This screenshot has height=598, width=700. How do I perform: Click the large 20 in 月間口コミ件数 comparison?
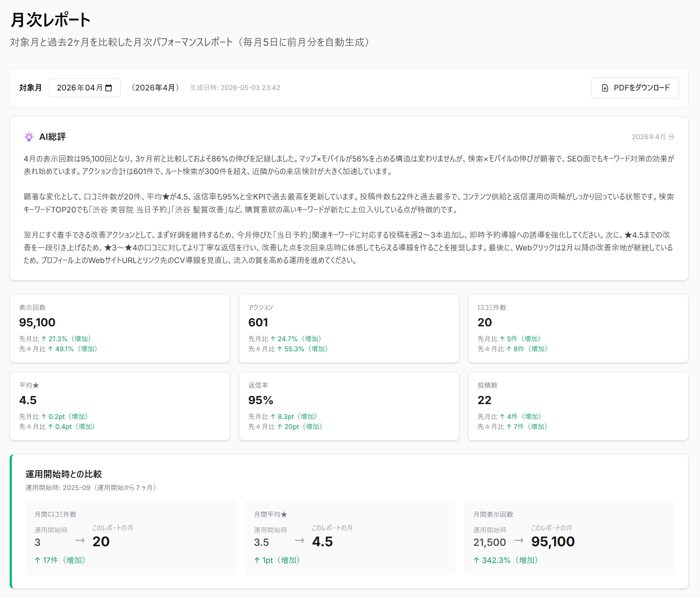[101, 541]
